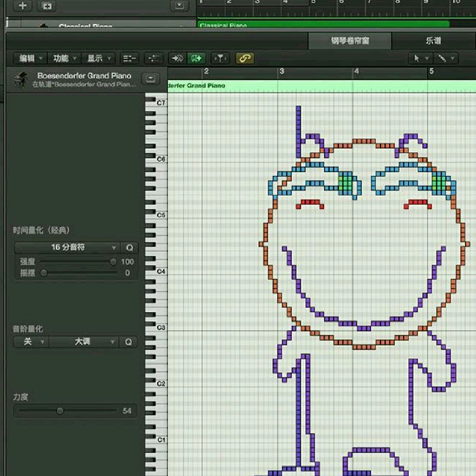Click the 力度 velocity slider
This screenshot has height=476, width=476.
pyautogui.click(x=60, y=411)
